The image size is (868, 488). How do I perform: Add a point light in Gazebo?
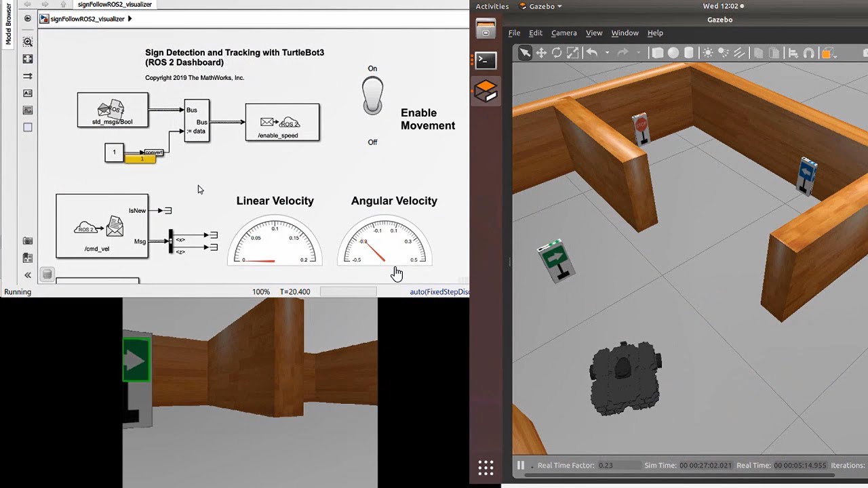708,53
